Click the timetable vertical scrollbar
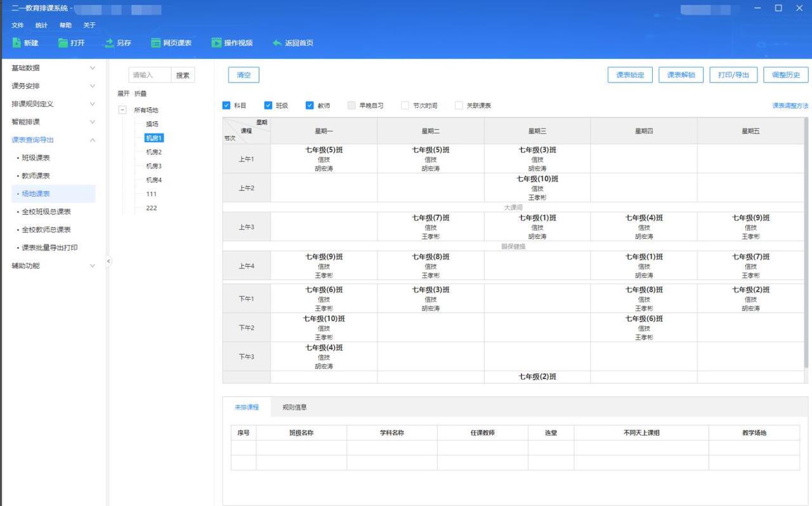The image size is (812, 506). [x=806, y=241]
